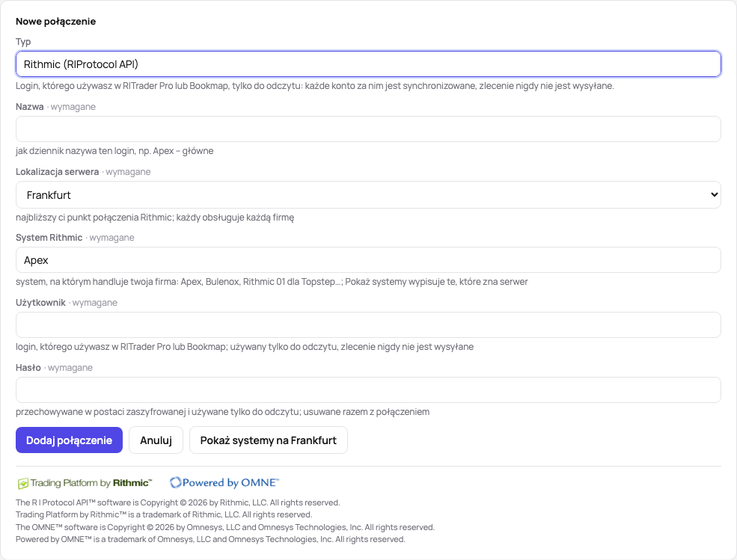Click hint 'najbliższy ci punkt połączenia Rithmic'
Viewport: 737px width, 560px height.
[x=155, y=218]
